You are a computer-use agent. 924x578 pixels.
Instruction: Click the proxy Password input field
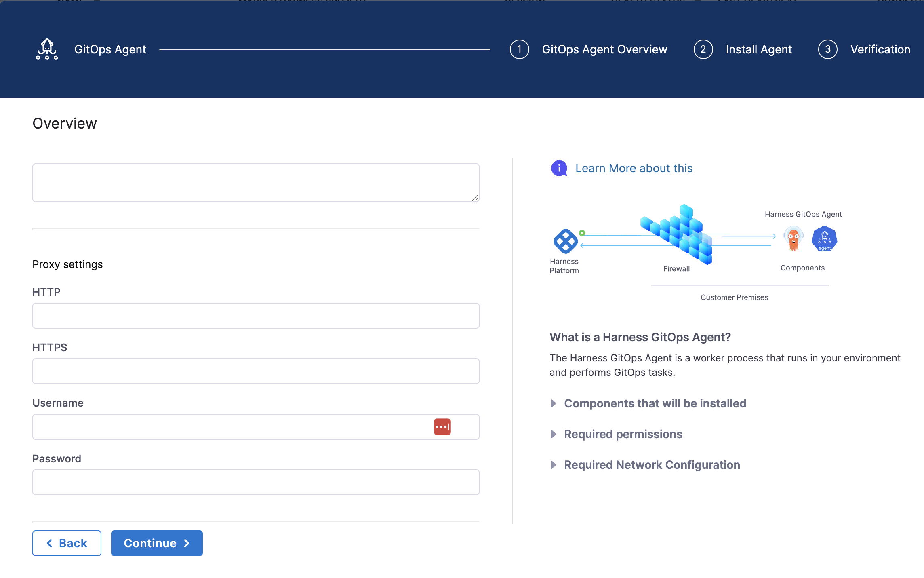(256, 482)
